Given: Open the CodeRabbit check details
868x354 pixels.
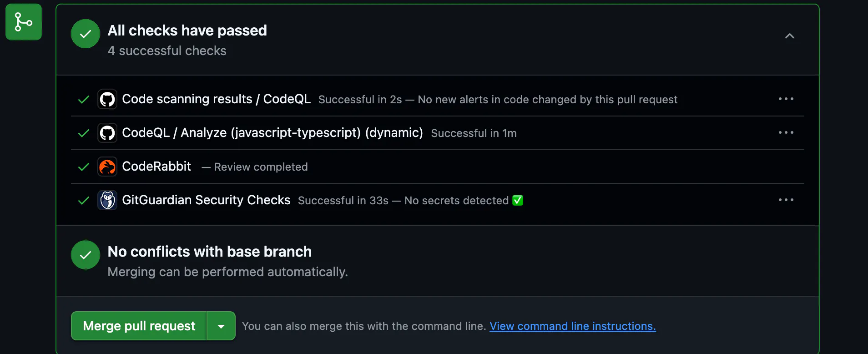Looking at the screenshot, I should click(156, 167).
